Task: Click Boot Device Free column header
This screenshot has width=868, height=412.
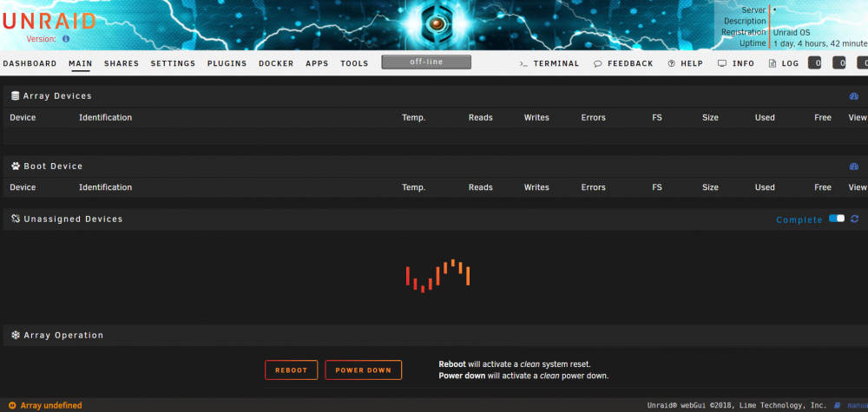Action: 823,187
